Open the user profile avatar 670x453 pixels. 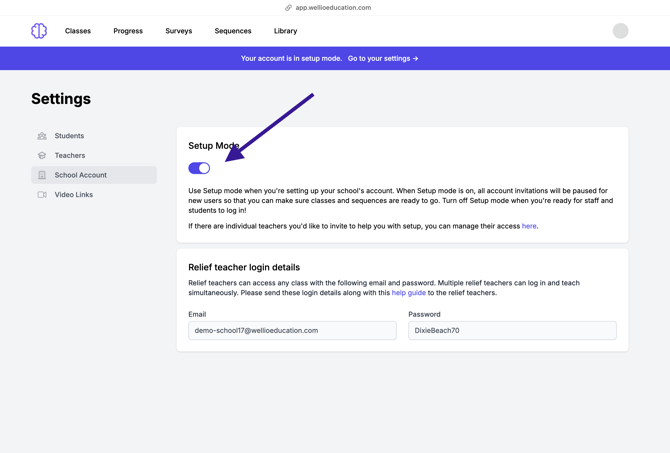pyautogui.click(x=620, y=31)
